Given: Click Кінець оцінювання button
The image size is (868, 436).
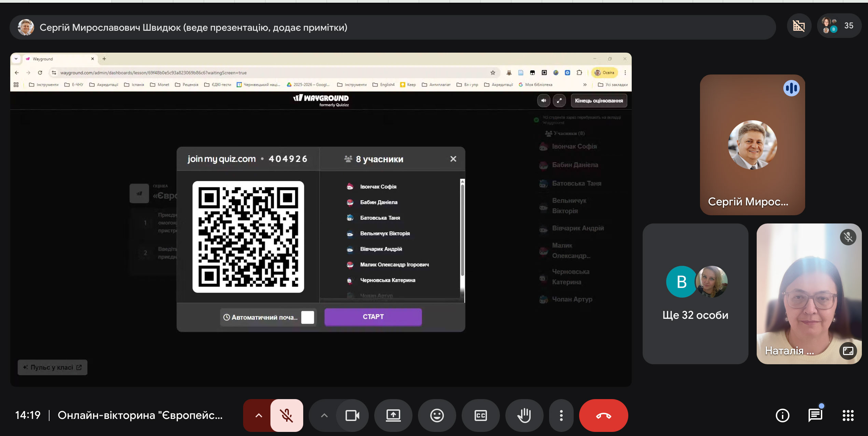Looking at the screenshot, I should (x=599, y=100).
